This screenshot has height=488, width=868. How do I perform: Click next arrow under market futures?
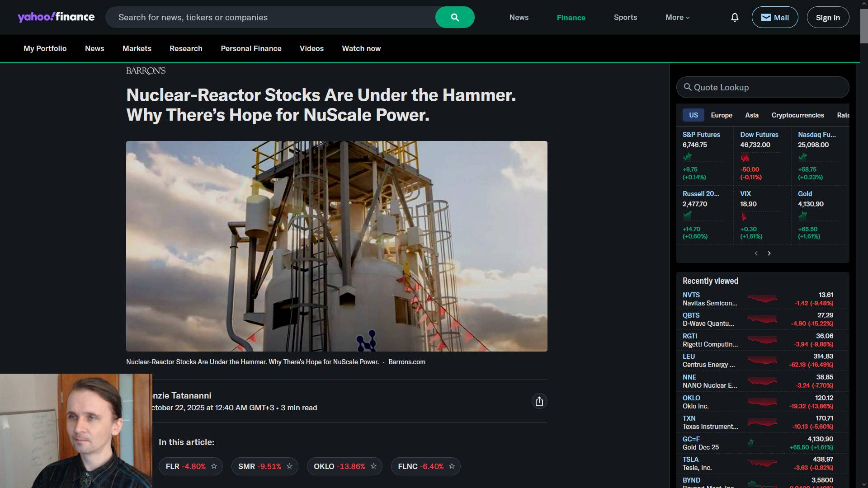tap(769, 253)
